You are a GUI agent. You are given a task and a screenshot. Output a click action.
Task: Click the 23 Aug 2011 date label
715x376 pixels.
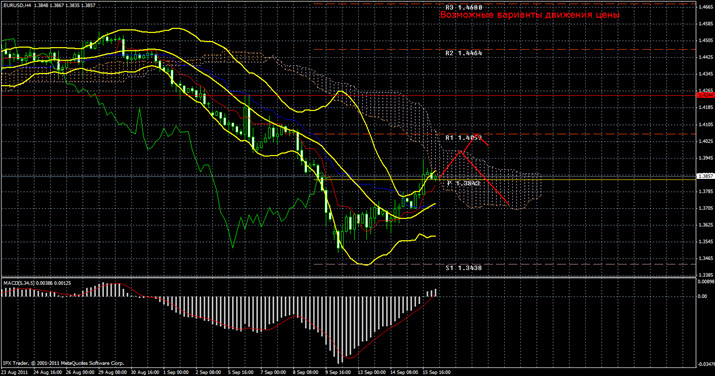(x=14, y=372)
